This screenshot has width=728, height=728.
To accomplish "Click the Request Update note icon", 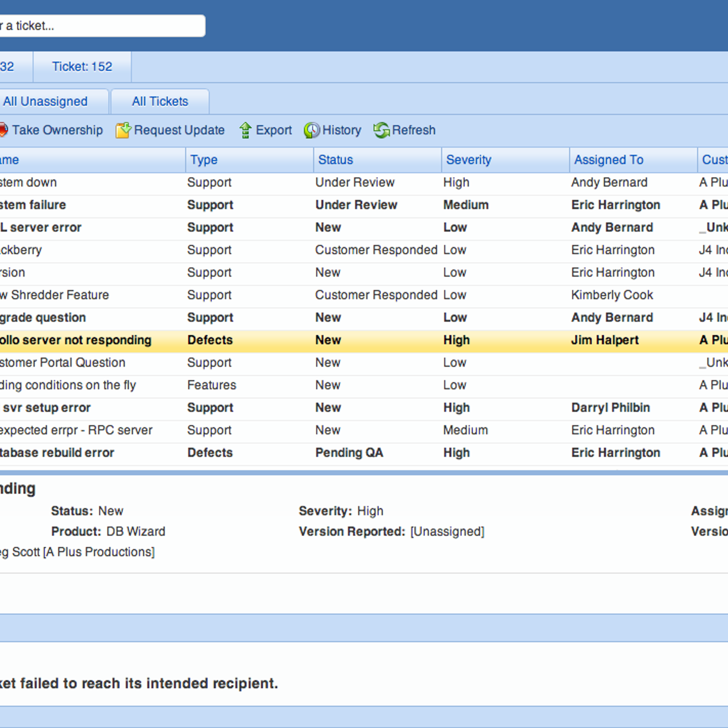I will pos(123,130).
